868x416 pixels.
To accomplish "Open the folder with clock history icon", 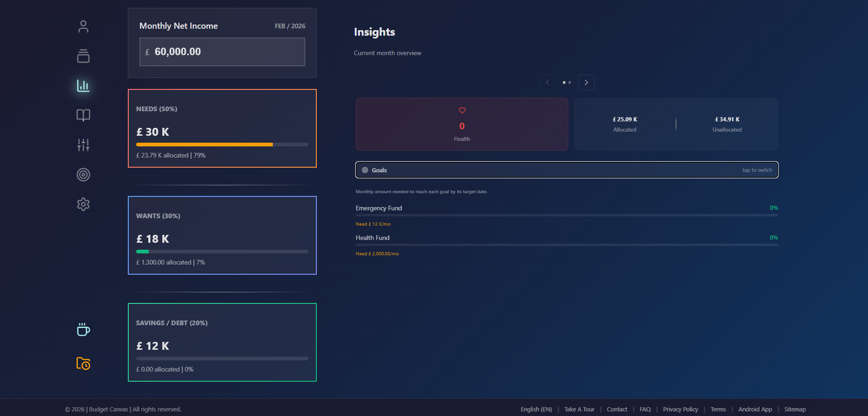I will click(83, 363).
